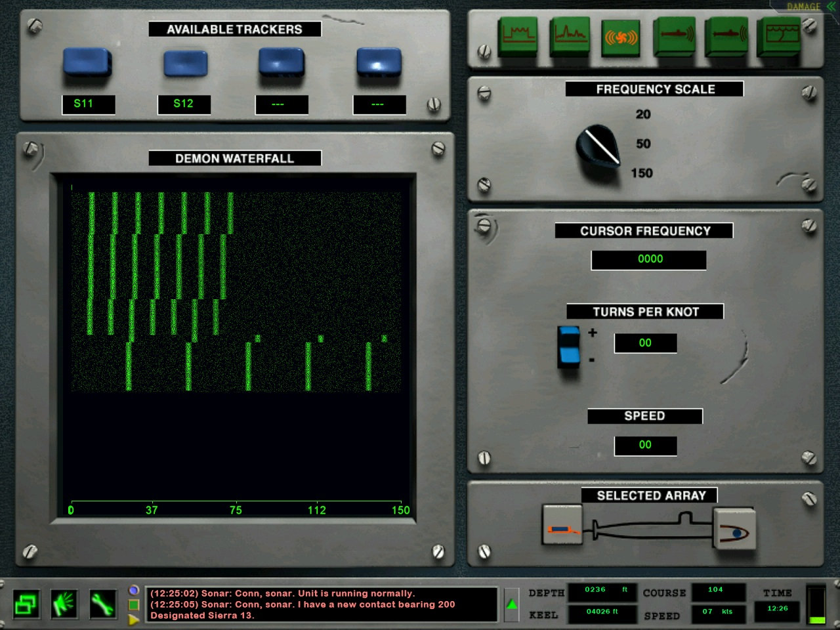Click the 75 mark on the waterfall axis
The width and height of the screenshot is (840, 630).
tap(236, 510)
